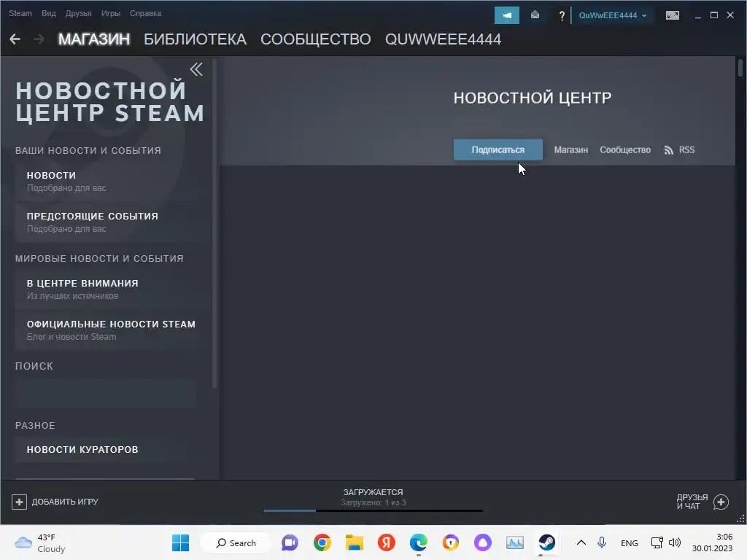Open Microsoft Edge from taskbar
The height and width of the screenshot is (560, 747).
(x=418, y=542)
